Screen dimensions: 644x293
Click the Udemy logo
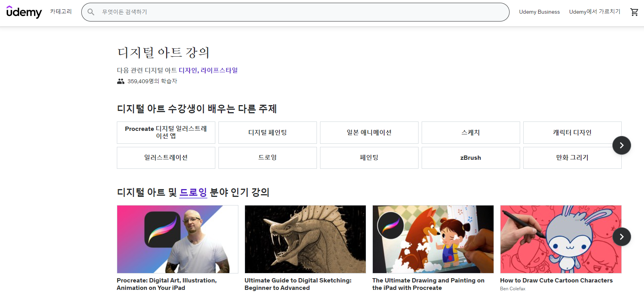(x=24, y=12)
